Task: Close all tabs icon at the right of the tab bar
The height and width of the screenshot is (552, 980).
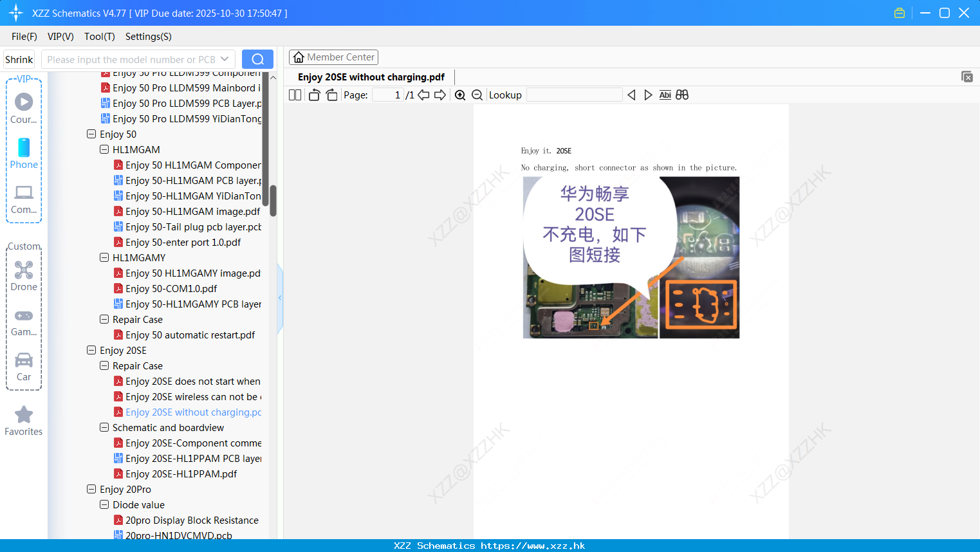Action: click(967, 77)
